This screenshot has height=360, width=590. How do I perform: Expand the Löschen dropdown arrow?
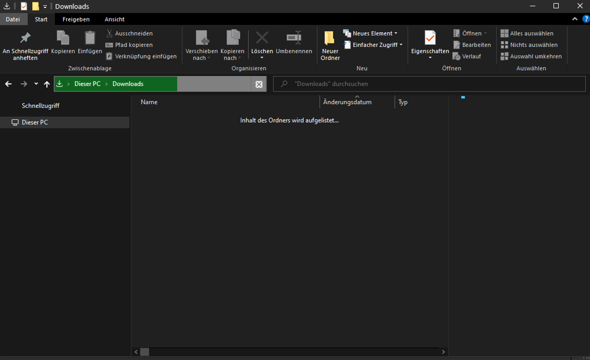[262, 58]
